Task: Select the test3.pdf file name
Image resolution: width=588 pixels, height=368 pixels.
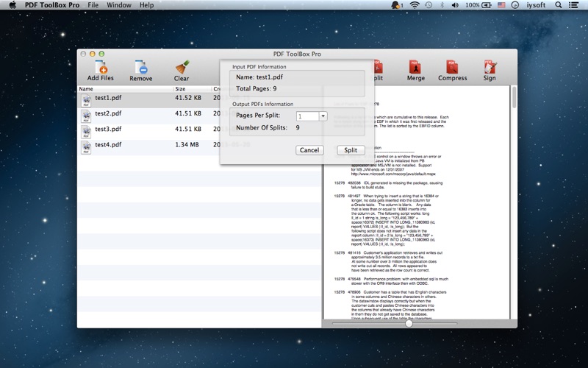Action: click(108, 130)
